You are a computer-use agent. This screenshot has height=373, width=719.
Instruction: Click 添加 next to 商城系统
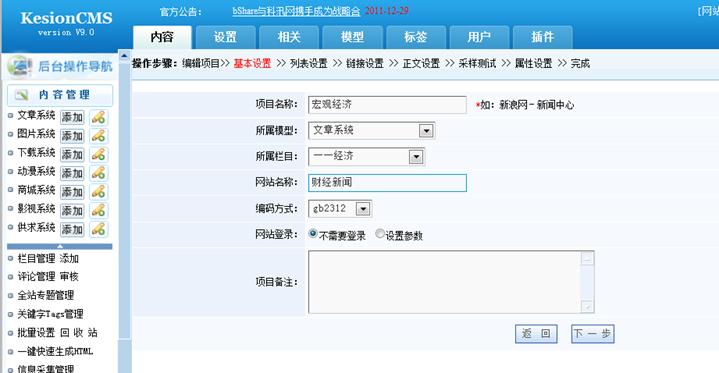[x=72, y=192]
